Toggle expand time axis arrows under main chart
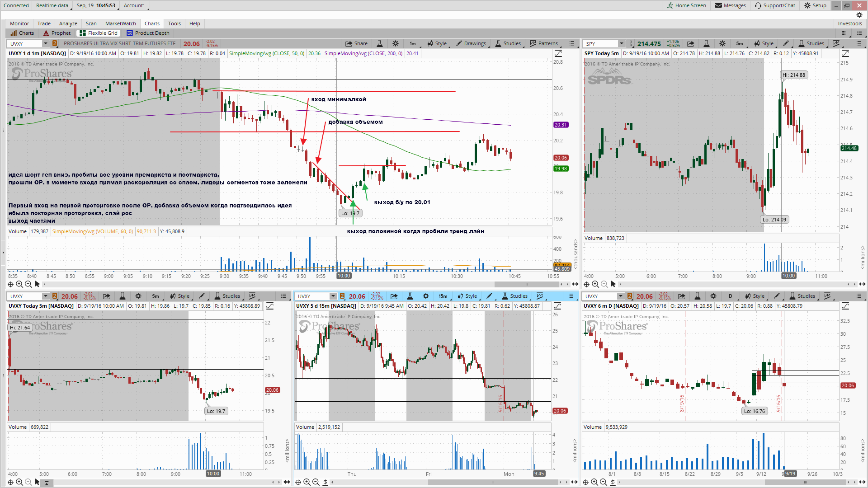The width and height of the screenshot is (868, 488). [575, 284]
